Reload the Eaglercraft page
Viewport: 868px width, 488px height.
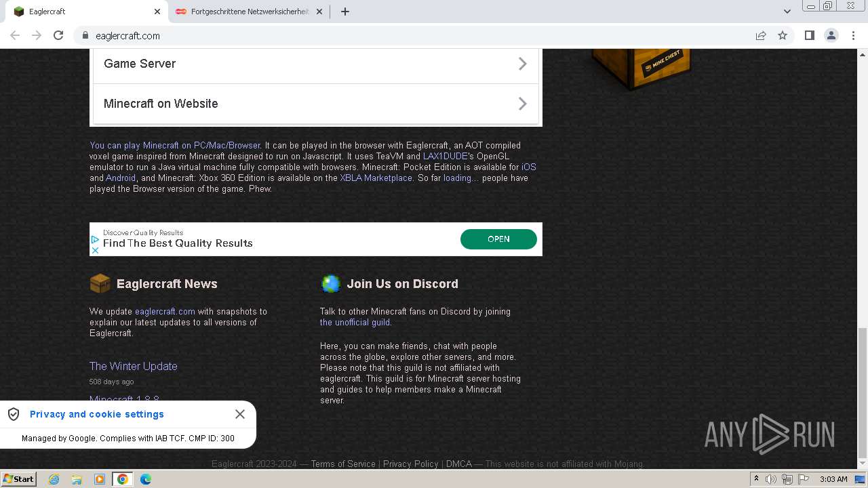58,35
